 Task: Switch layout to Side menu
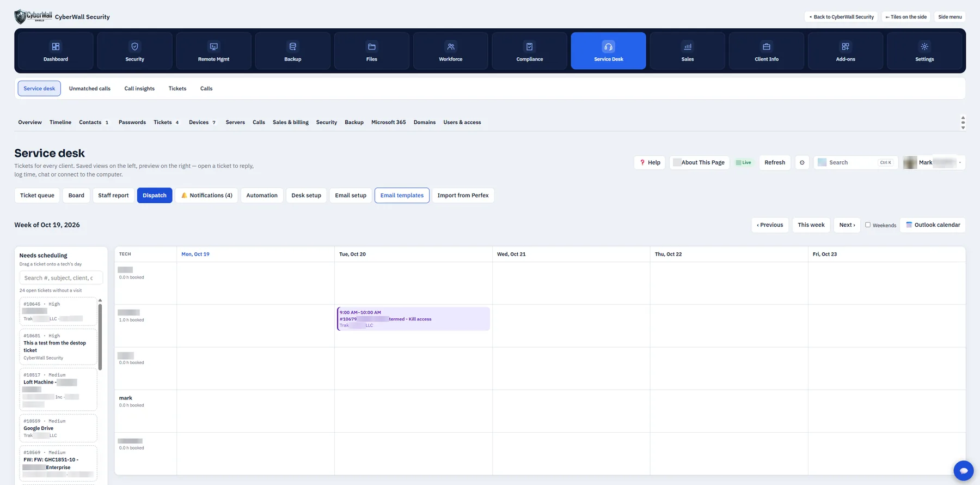point(950,17)
